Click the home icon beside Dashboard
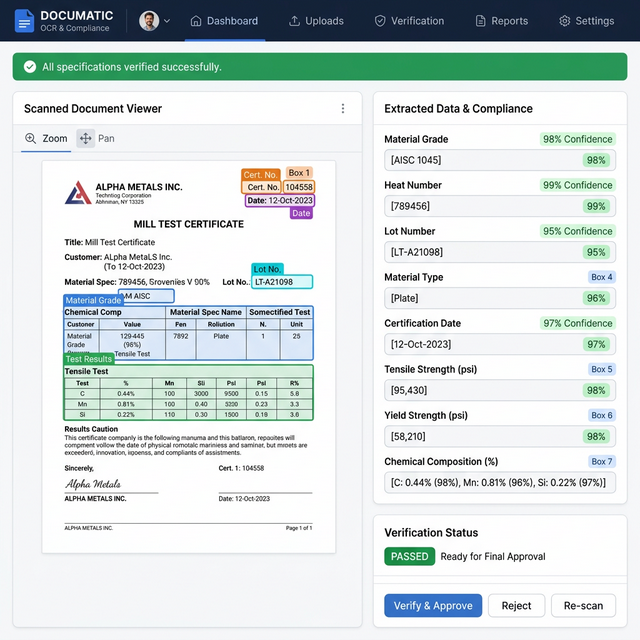 click(x=196, y=21)
